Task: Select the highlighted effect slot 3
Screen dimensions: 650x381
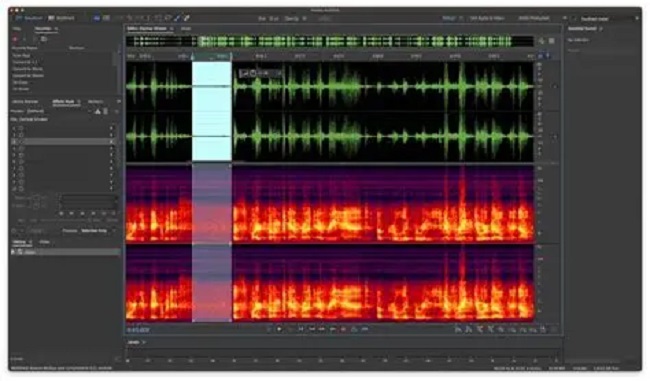Action: [63, 142]
